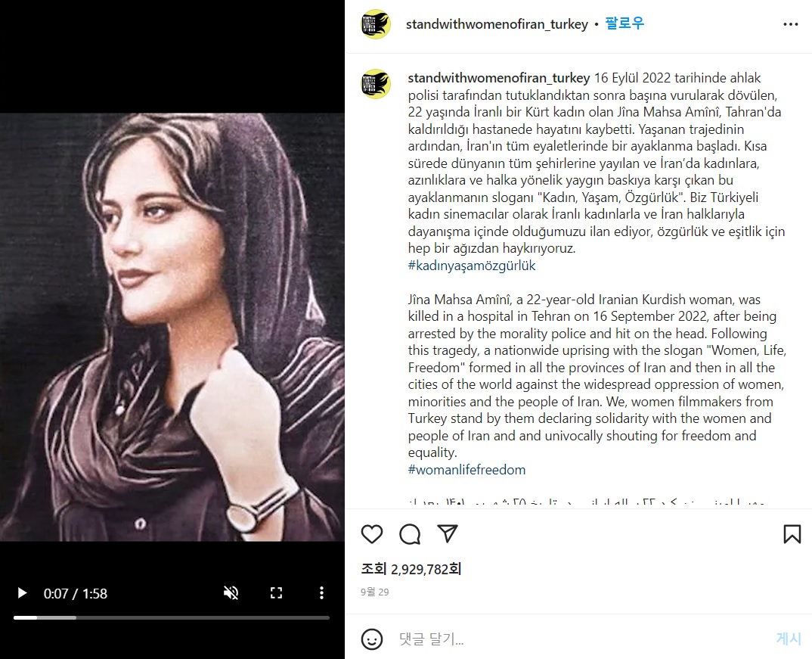Open emoji picker in comment box
The height and width of the screenshot is (659, 812).
click(x=372, y=639)
